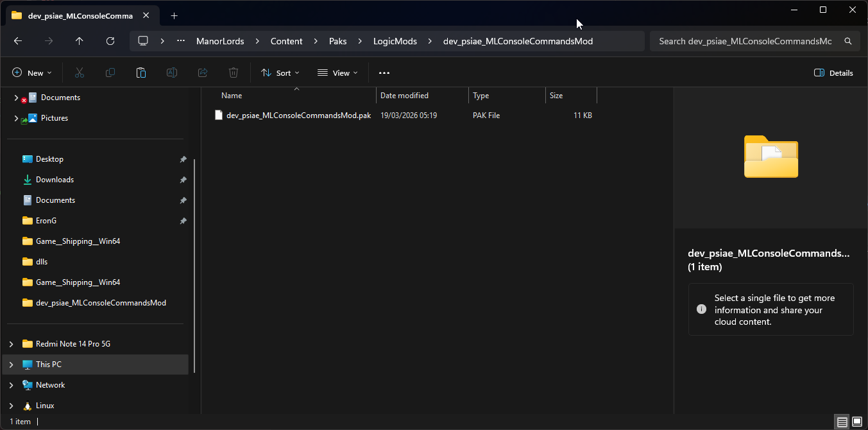Toggle the Details pane button
This screenshot has width=868, height=430.
tap(833, 73)
